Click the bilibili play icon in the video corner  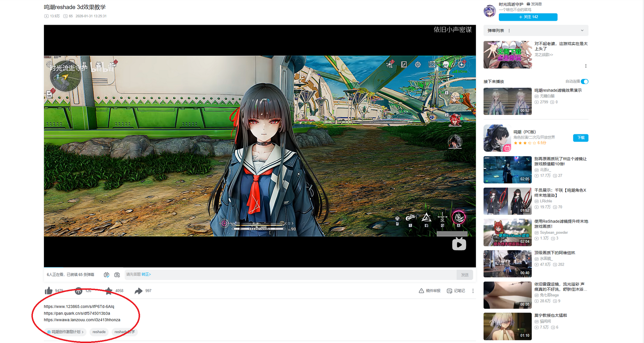(x=459, y=244)
